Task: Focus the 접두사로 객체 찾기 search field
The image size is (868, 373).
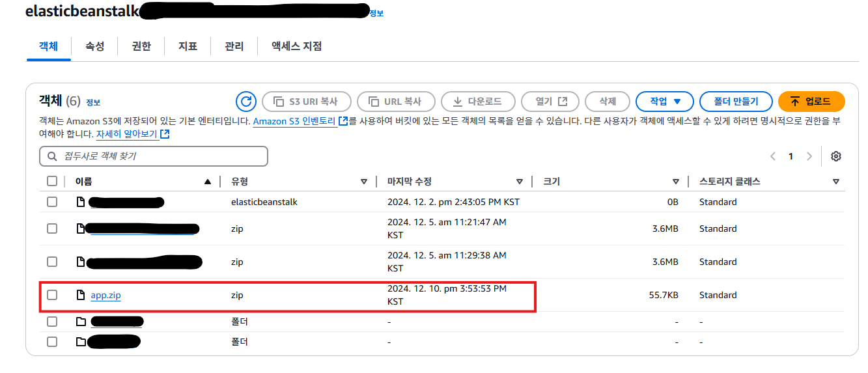Action: tap(154, 156)
